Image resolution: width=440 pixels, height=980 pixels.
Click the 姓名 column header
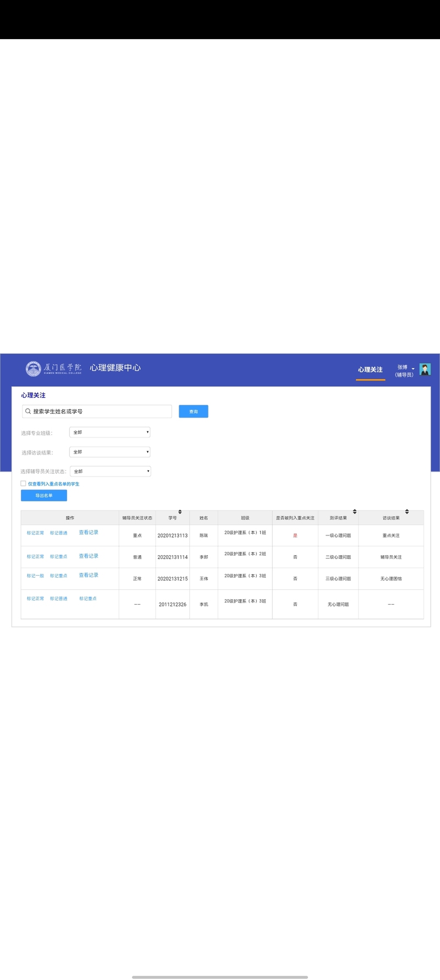pos(204,518)
